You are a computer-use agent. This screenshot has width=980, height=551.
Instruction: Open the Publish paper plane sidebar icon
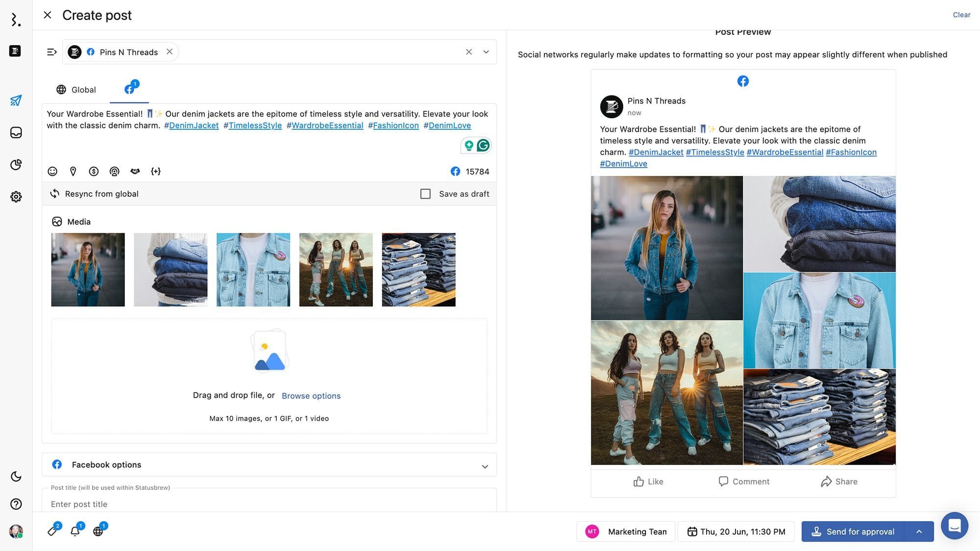click(x=16, y=100)
